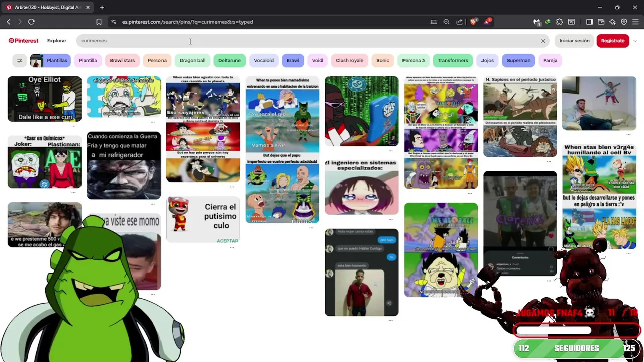Select the Transformers filter chip
The height and width of the screenshot is (362, 644).
point(453,61)
